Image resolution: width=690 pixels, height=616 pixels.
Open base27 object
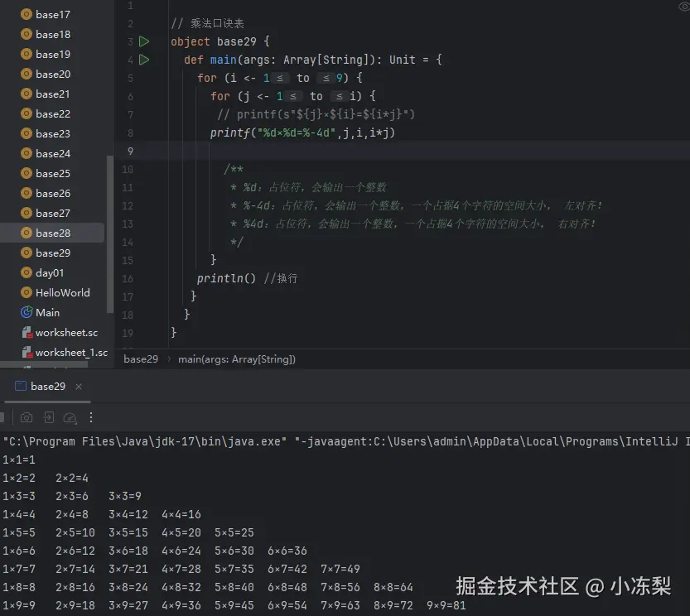click(53, 213)
